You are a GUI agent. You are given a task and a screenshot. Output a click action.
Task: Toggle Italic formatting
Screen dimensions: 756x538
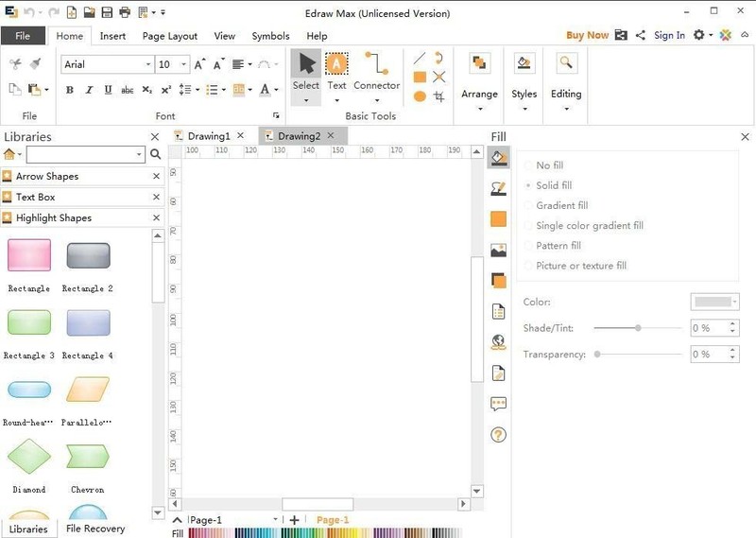click(89, 90)
